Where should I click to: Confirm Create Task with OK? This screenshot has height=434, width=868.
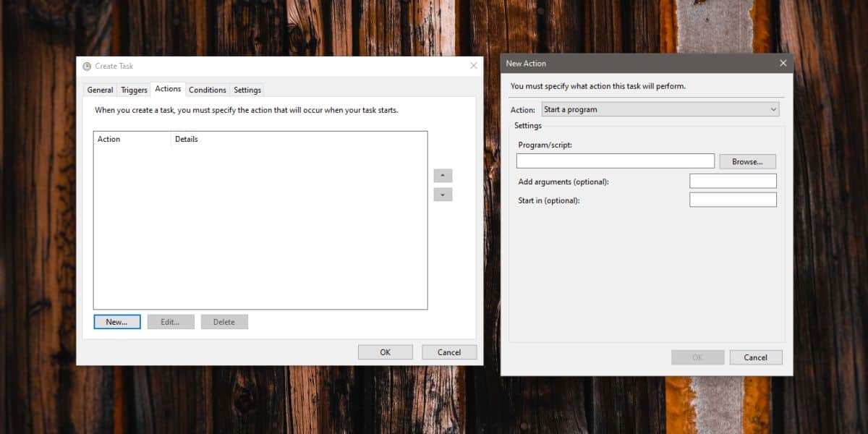[x=386, y=352]
